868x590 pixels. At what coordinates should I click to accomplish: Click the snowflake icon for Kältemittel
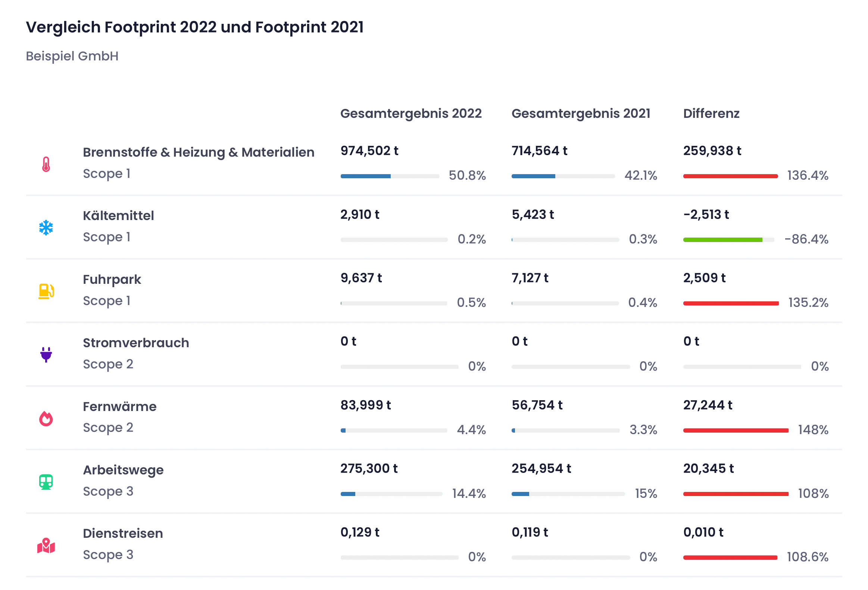click(46, 227)
